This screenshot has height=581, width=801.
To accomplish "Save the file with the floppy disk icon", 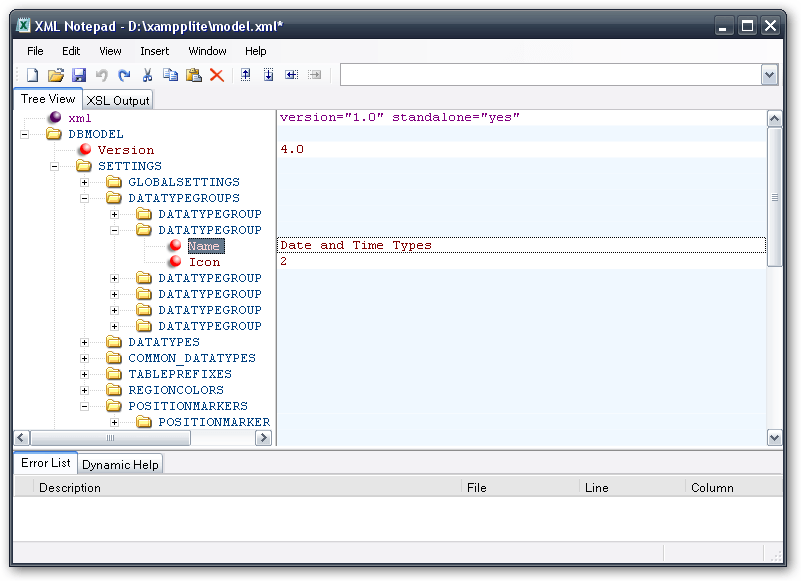I will 79,75.
